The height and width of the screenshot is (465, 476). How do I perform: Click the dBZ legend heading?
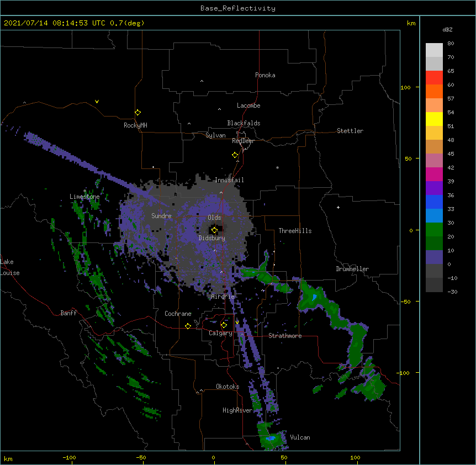click(x=447, y=29)
